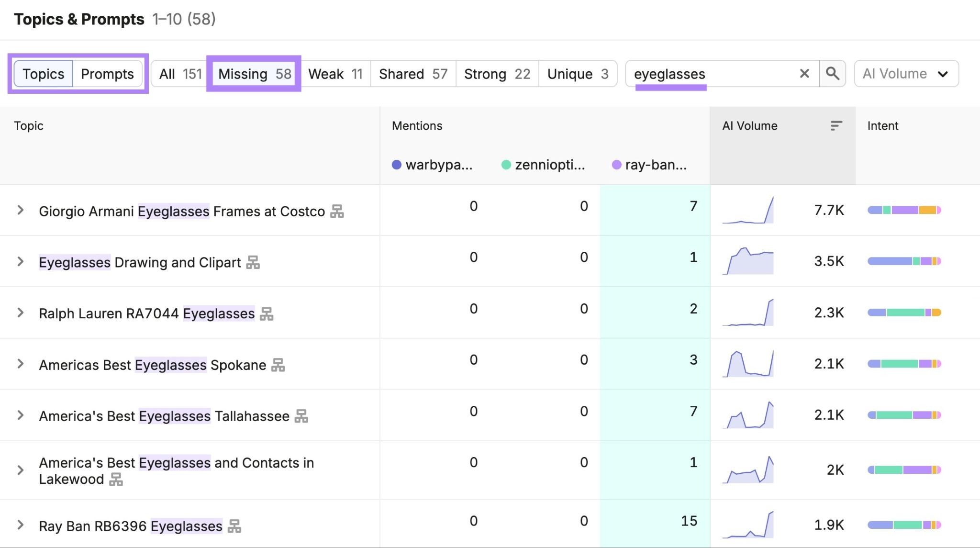980x548 pixels.
Task: Open trend sparkline for Spokane row
Action: [x=748, y=364]
